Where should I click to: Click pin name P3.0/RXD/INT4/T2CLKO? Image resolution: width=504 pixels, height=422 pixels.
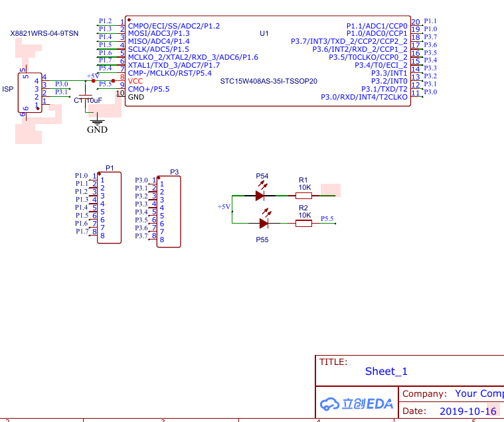pos(364,97)
